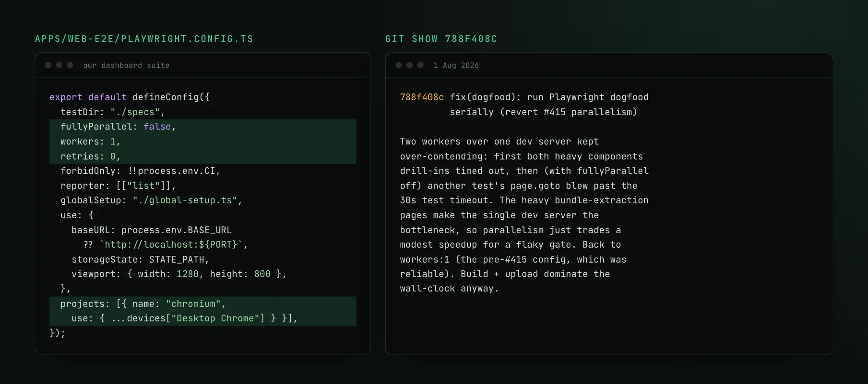The image size is (868, 384).
Task: Click "pages make the single dev server the"
Action: (x=500, y=215)
